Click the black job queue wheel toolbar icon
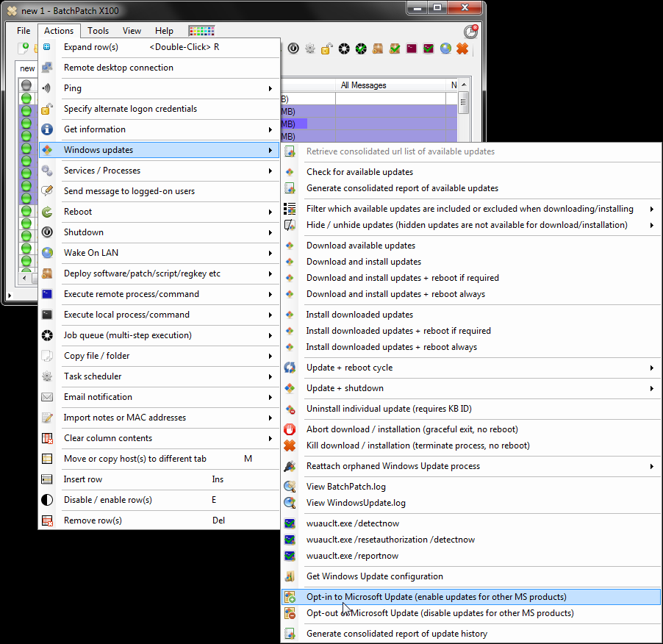 (x=344, y=49)
